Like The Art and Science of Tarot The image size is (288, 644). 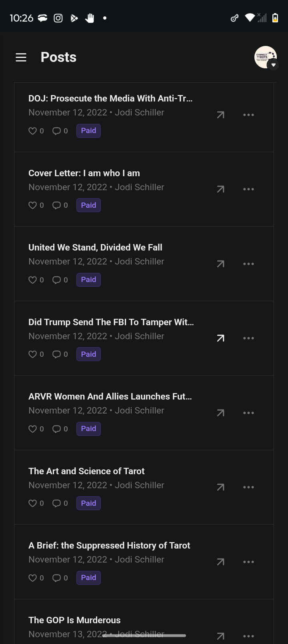tap(33, 503)
